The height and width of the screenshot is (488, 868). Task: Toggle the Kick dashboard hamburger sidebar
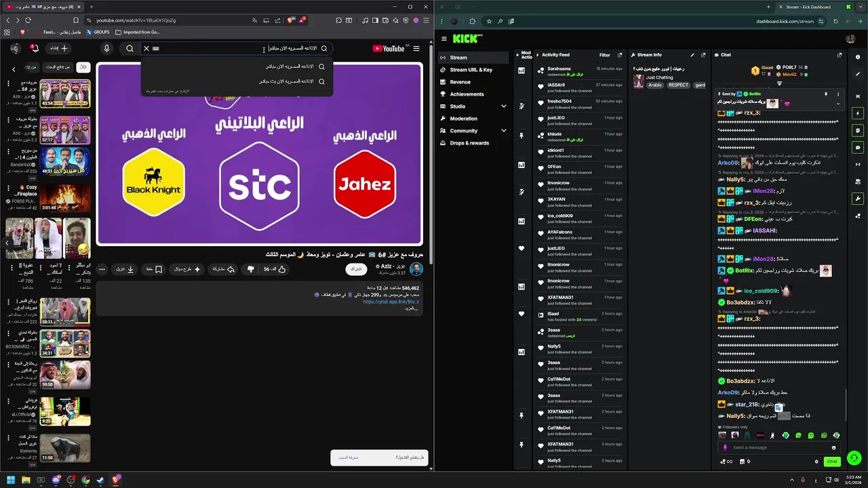coord(443,39)
